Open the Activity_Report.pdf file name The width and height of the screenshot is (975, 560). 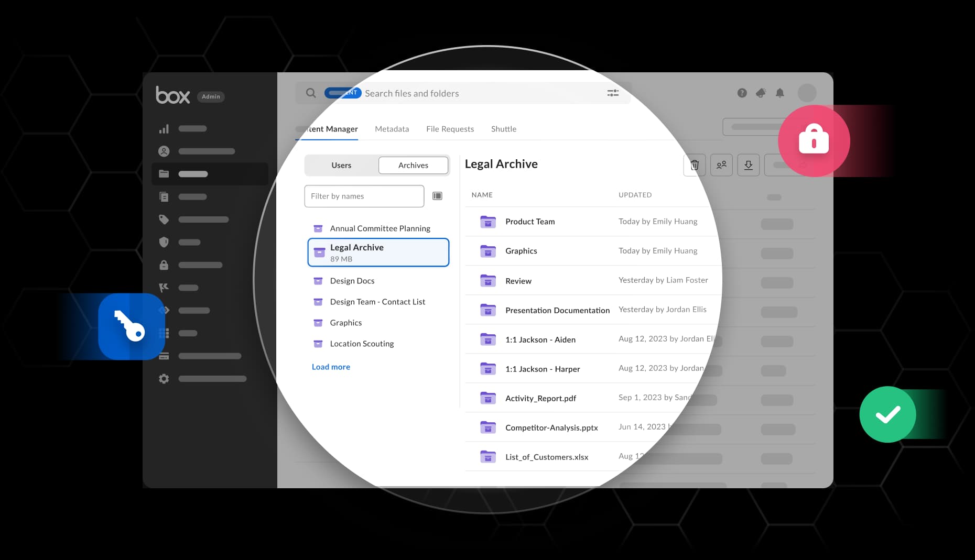click(540, 398)
